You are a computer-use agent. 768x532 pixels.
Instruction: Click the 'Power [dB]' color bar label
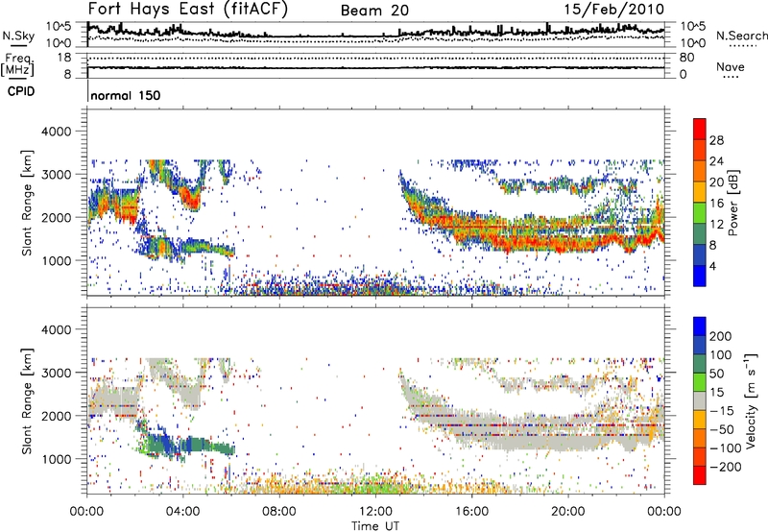pos(733,203)
